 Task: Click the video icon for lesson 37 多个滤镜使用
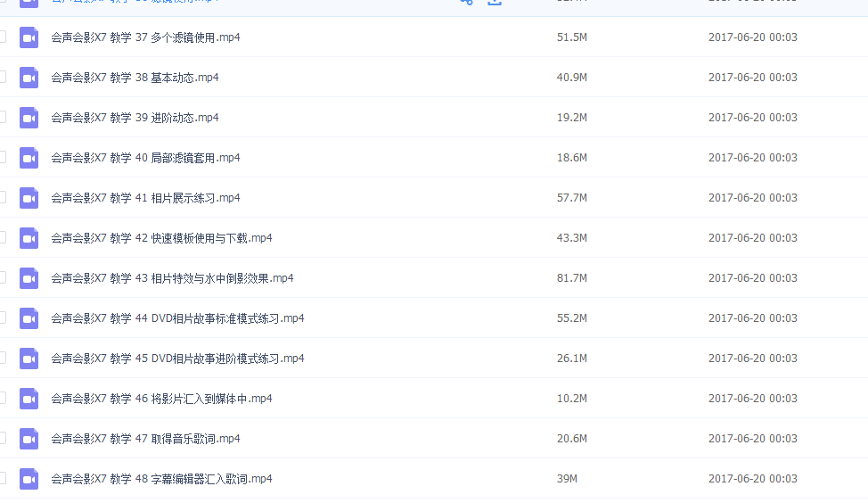(x=29, y=37)
